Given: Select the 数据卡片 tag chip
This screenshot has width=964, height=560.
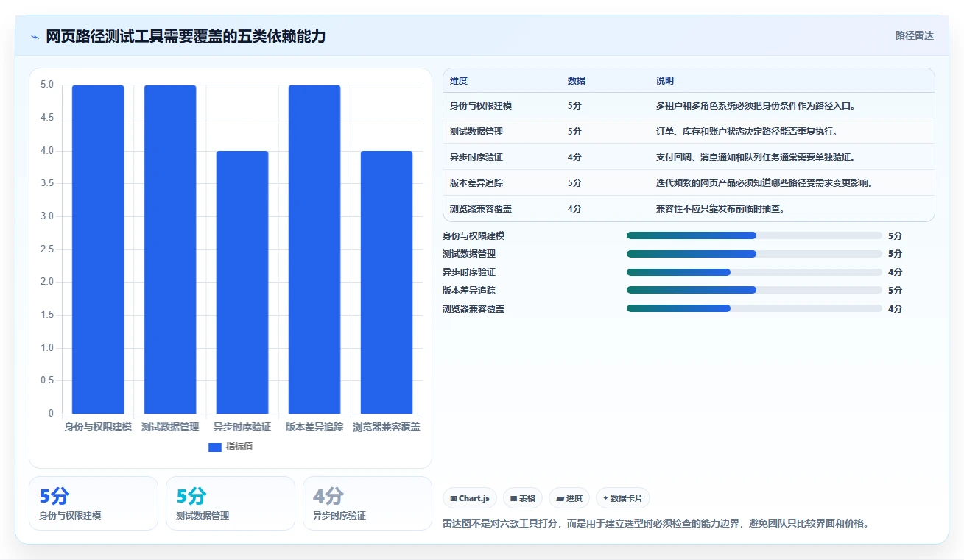Looking at the screenshot, I should pos(623,498).
